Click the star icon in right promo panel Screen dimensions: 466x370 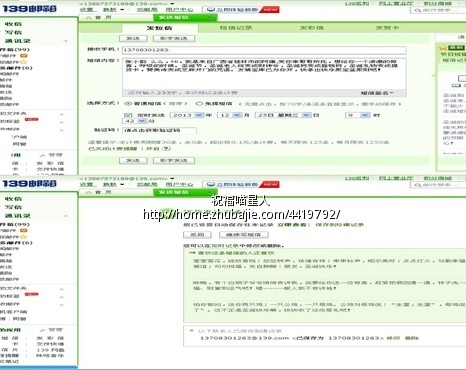(x=443, y=48)
